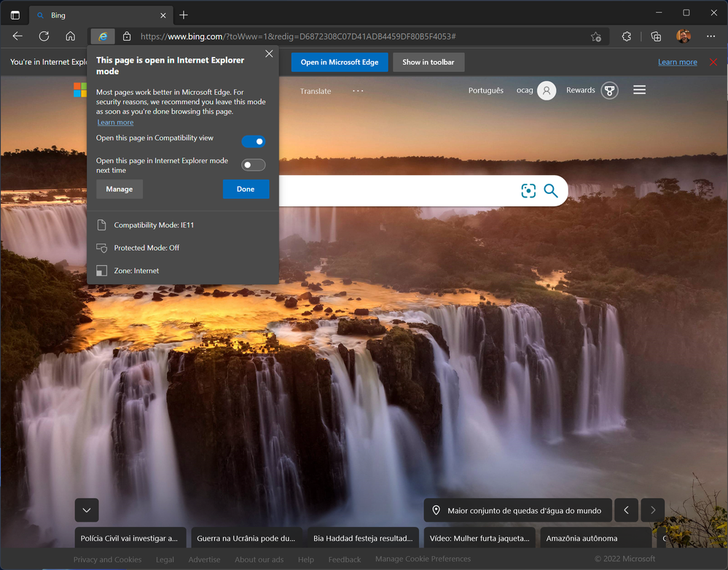
Task: Add this page to favorites
Action: (596, 36)
